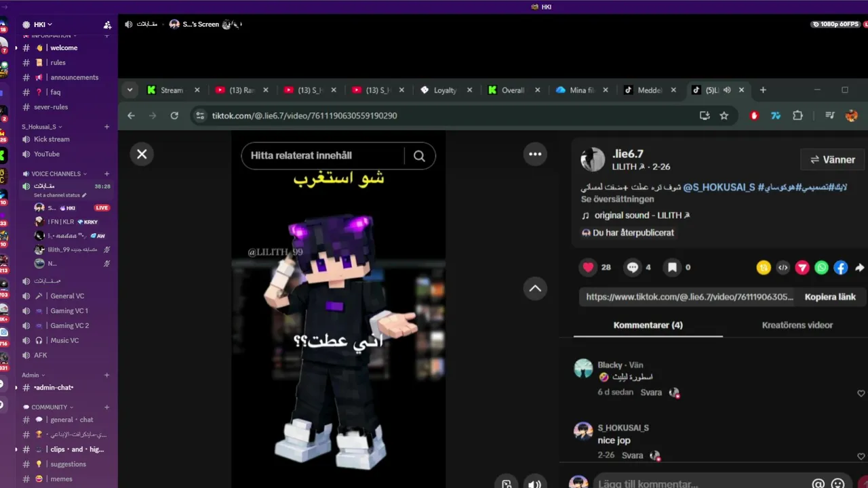Open the browser extensions puzzle icon
The image size is (868, 488).
[x=797, y=116]
